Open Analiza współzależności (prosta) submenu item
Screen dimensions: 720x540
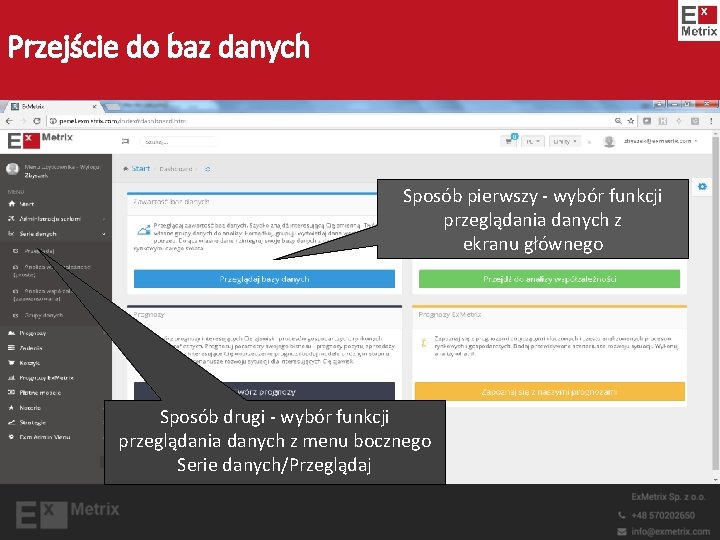(51, 271)
